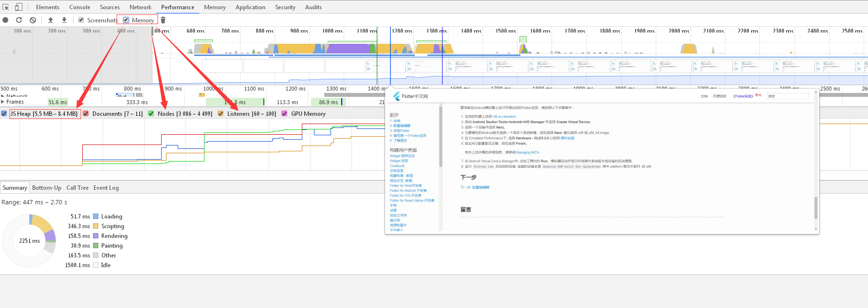868x308 pixels.
Task: Select the 333.3 ms frame
Action: tap(137, 102)
